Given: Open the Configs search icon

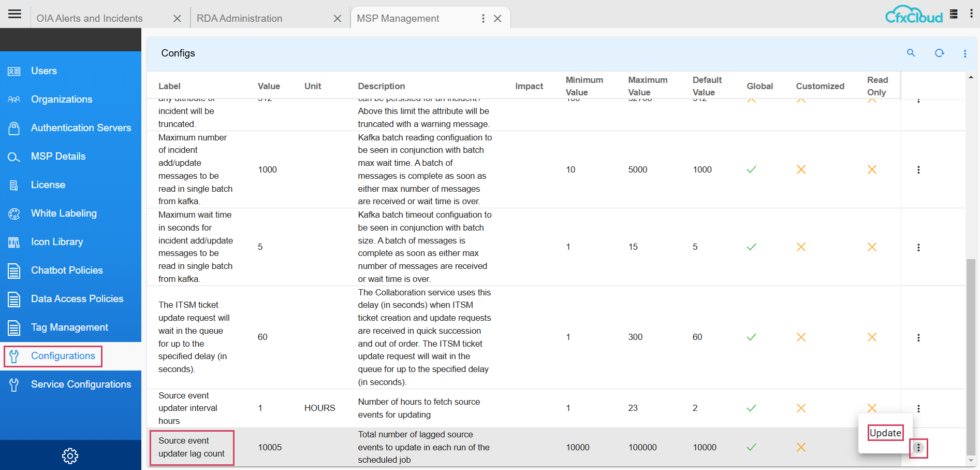Looking at the screenshot, I should [x=911, y=53].
